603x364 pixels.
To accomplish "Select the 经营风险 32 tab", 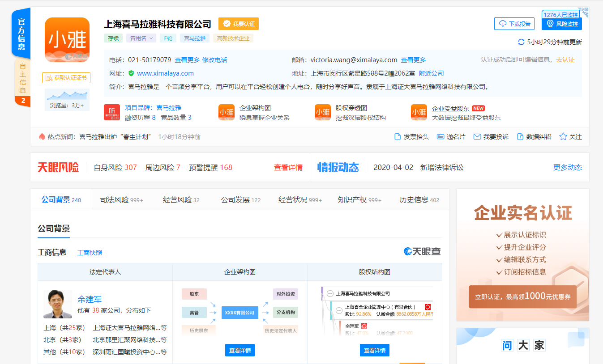I will (x=181, y=200).
